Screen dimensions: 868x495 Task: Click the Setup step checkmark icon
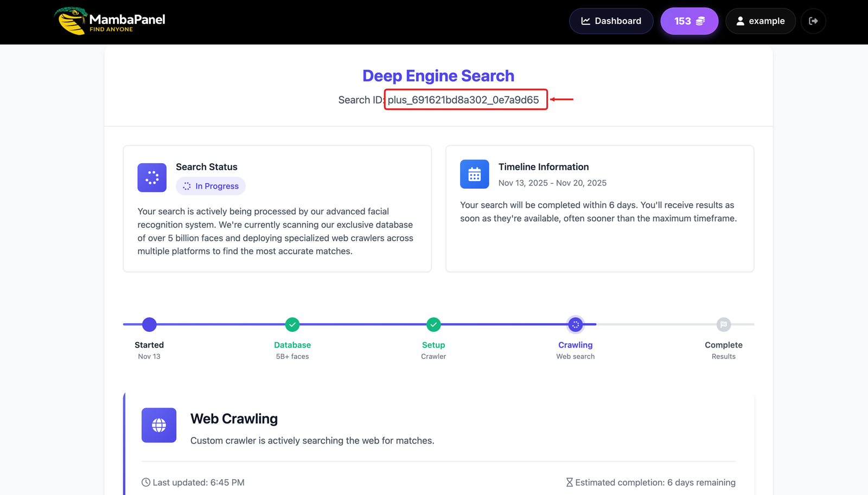pos(433,324)
